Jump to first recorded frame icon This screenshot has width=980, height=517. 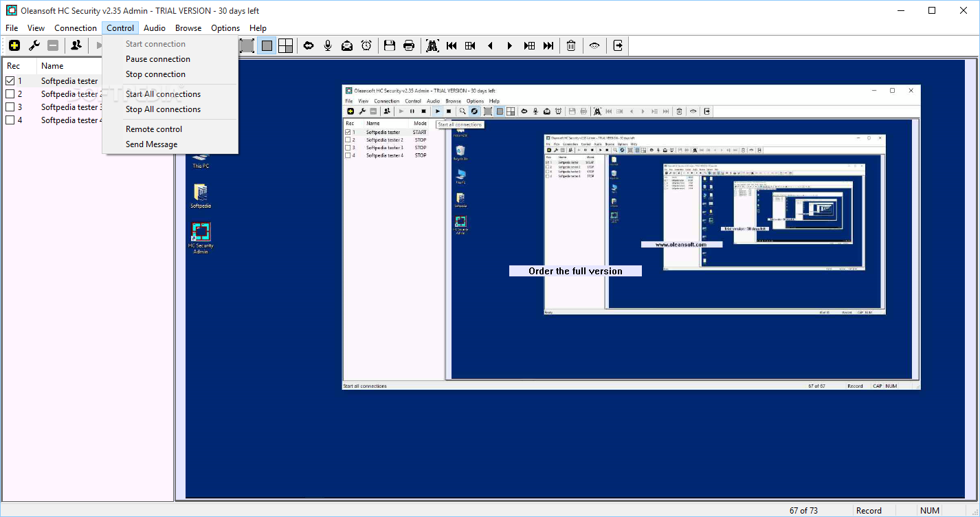452,46
